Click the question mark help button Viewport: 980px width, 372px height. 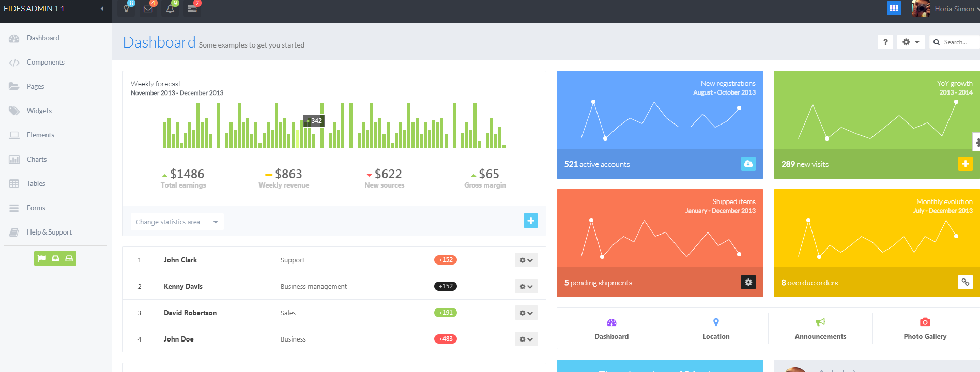[x=885, y=42]
